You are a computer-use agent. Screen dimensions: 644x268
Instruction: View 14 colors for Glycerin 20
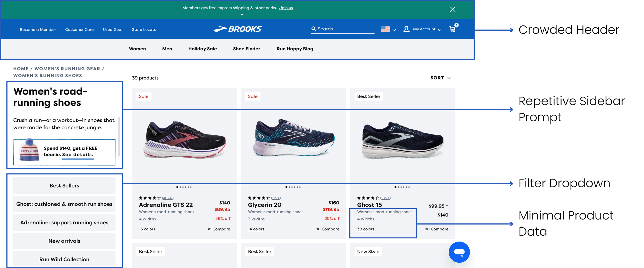256,229
